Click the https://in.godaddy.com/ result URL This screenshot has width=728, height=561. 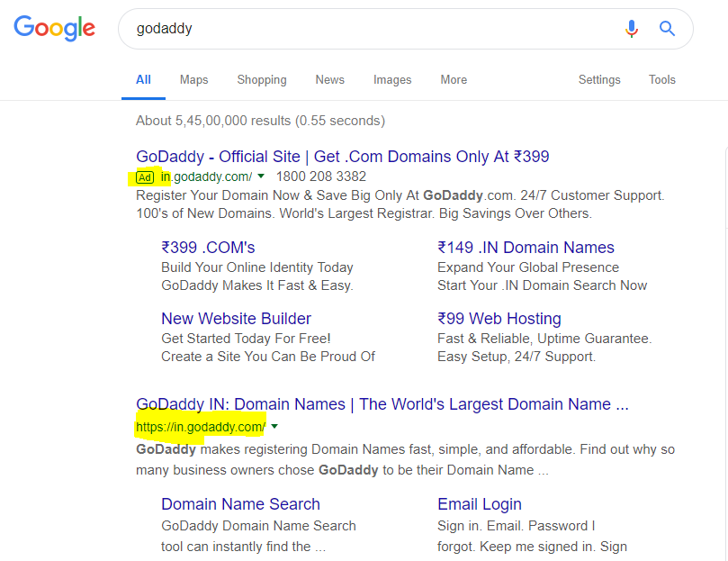(x=201, y=427)
